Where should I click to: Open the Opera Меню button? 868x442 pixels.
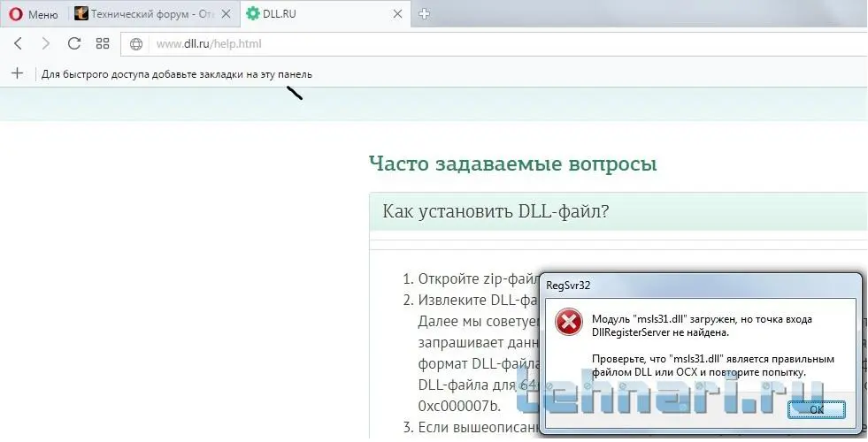pyautogui.click(x=34, y=14)
